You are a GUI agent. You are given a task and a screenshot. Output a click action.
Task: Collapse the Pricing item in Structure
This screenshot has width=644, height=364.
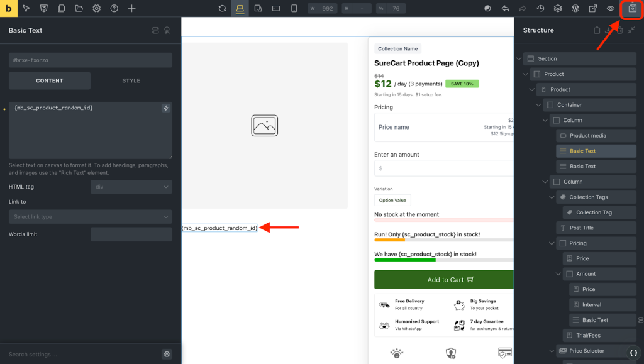pyautogui.click(x=551, y=243)
